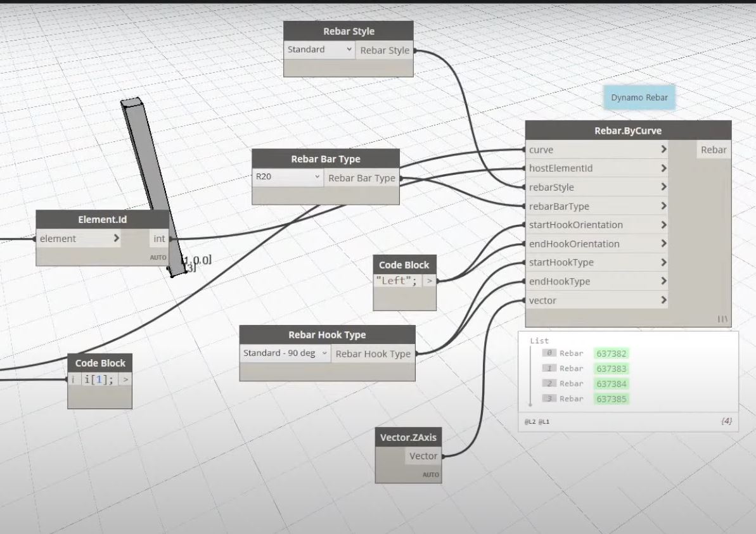The height and width of the screenshot is (534, 756).
Task: Click the Rebar Style output port
Action: tap(384, 50)
